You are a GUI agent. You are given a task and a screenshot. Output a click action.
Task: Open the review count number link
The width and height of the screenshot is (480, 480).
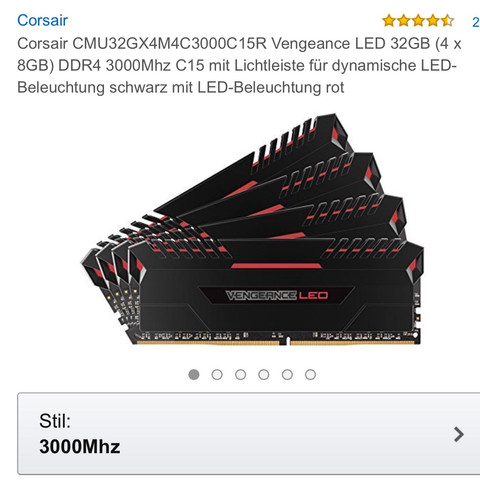coord(476,22)
